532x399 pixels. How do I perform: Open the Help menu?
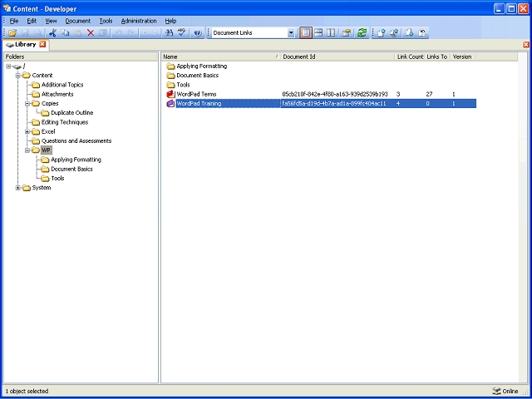170,21
